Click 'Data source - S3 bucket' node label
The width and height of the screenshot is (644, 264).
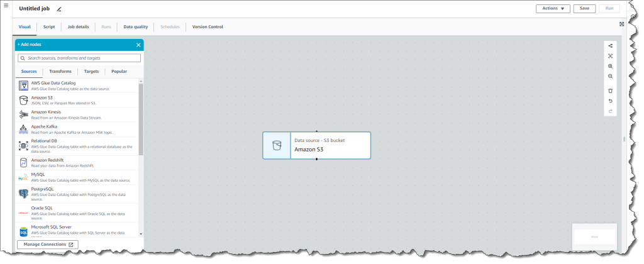click(x=319, y=140)
